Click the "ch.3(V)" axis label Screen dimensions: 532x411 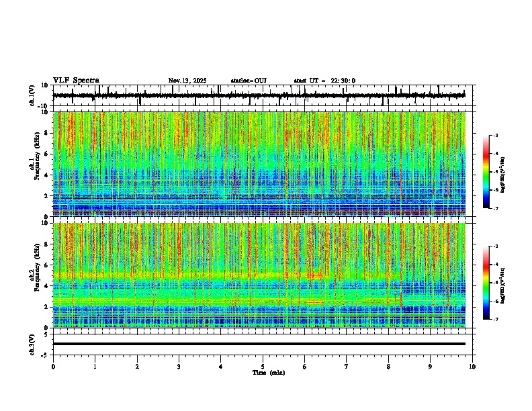32,345
